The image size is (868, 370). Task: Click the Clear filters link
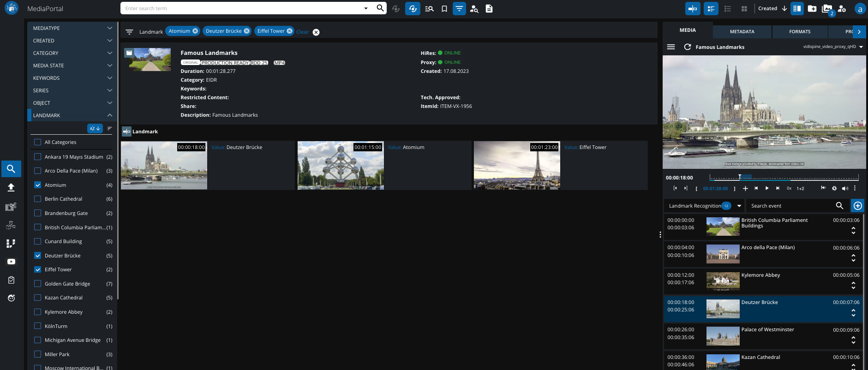pos(302,32)
